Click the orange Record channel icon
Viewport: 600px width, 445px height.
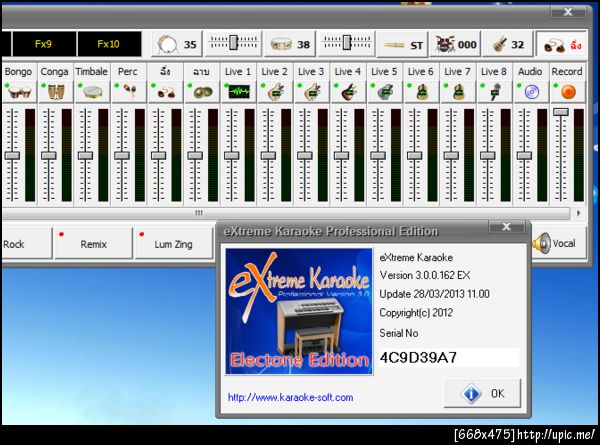tap(568, 92)
